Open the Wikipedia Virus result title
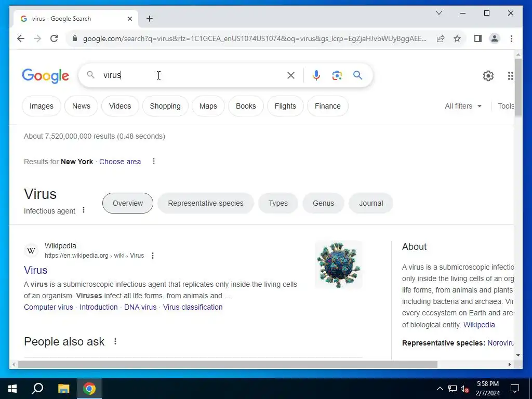Screen dimensions: 532x399 click(x=36, y=270)
